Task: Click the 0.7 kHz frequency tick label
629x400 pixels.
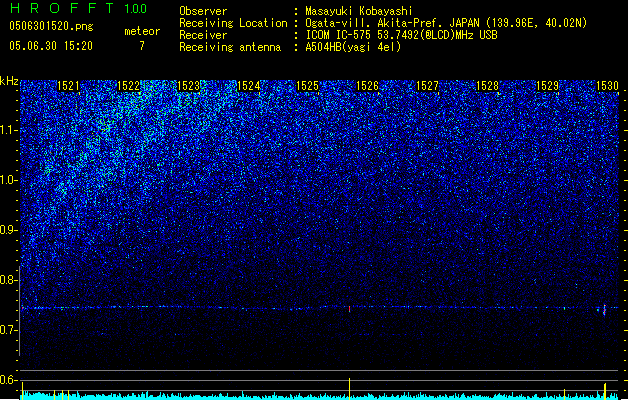Action: (x=8, y=330)
